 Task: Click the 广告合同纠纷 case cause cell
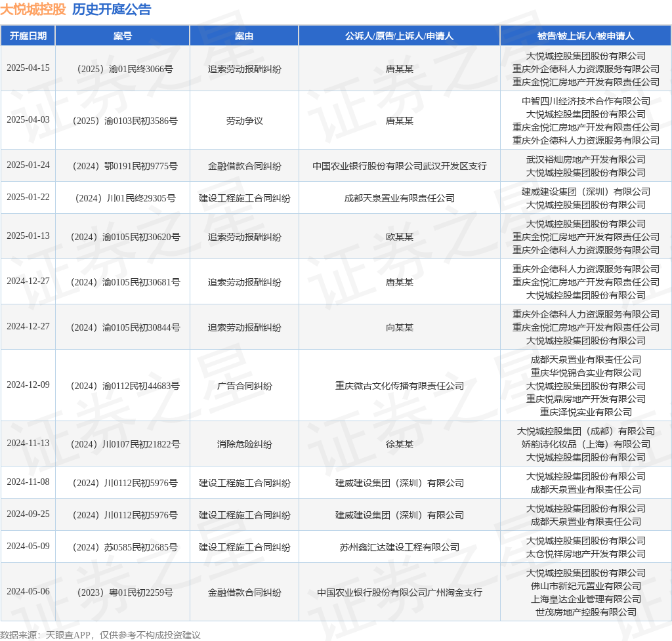click(244, 386)
